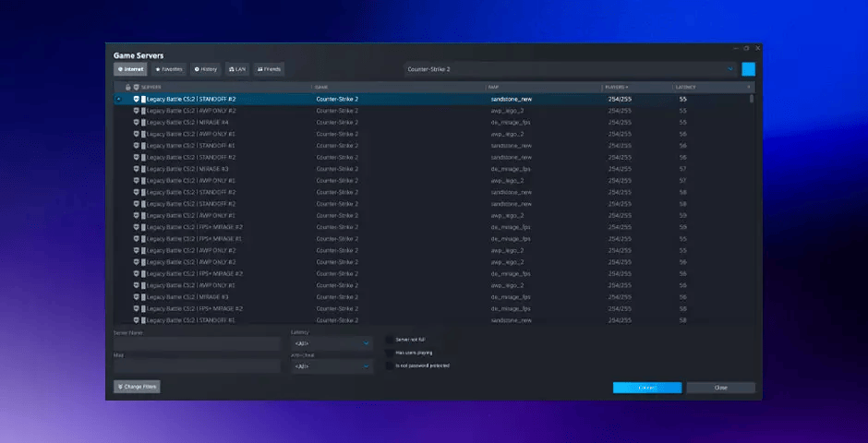
Task: Sort by the Map column header
Action: (494, 88)
